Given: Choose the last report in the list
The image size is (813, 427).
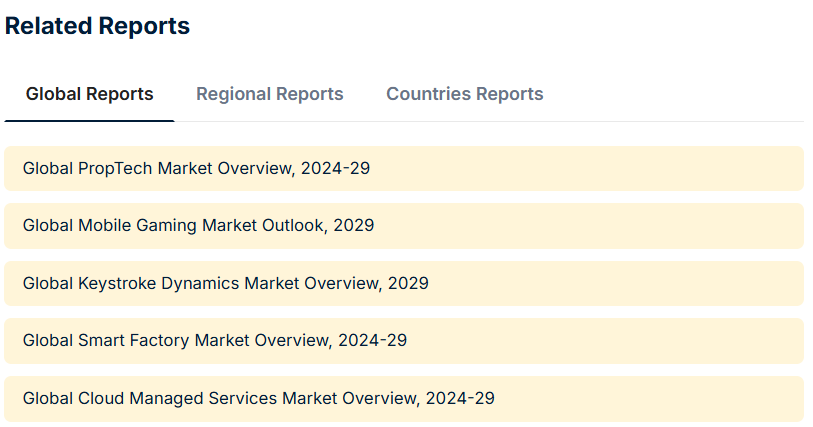Looking at the screenshot, I should pos(404,398).
